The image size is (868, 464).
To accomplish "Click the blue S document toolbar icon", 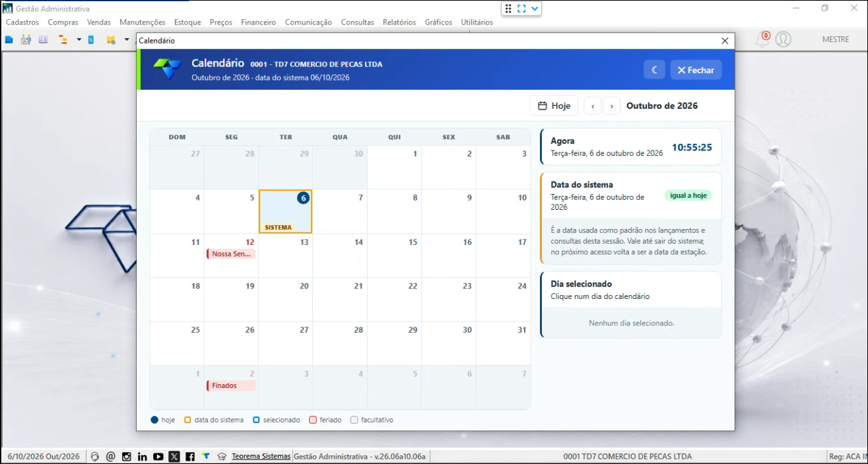I will point(91,40).
